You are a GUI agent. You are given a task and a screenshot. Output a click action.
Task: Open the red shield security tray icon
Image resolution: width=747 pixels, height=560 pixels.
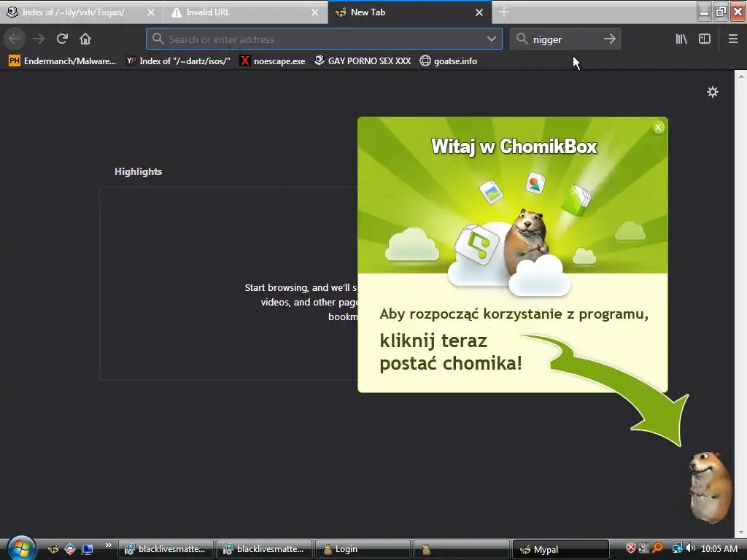click(x=631, y=548)
